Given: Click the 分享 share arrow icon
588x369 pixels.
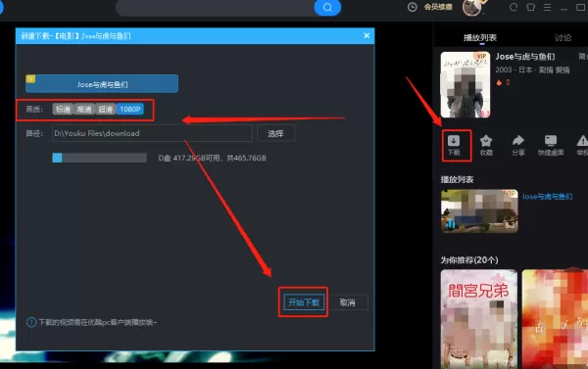Looking at the screenshot, I should coord(518,146).
